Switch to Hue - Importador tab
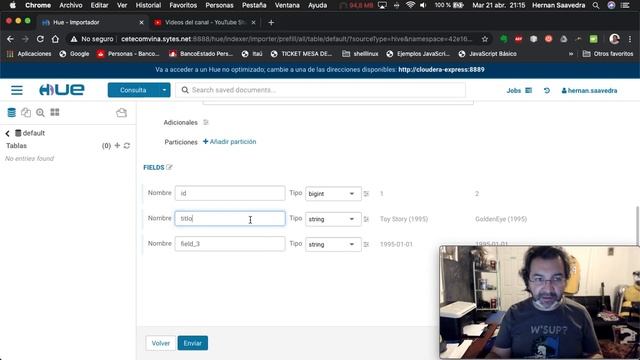640x360 pixels. click(x=92, y=22)
